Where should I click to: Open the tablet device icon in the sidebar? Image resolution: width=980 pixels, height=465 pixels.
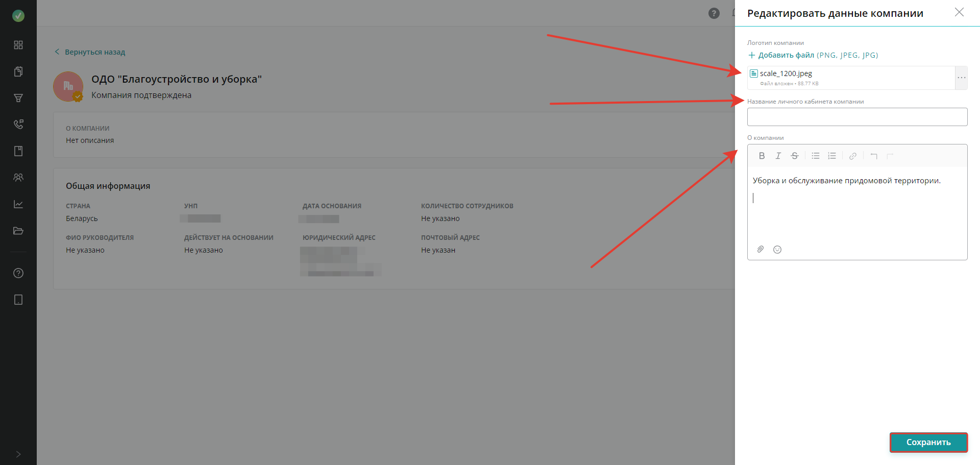[18, 300]
